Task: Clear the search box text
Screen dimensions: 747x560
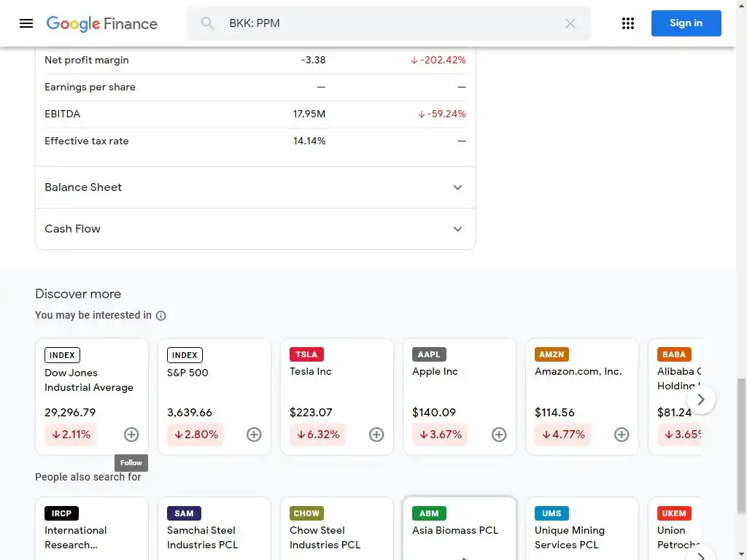Action: click(x=570, y=23)
